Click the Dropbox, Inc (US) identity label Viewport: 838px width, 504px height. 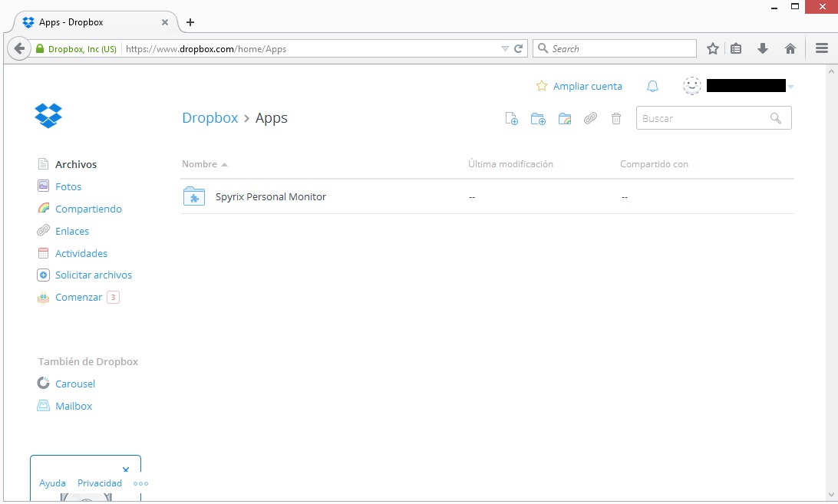[x=82, y=49]
